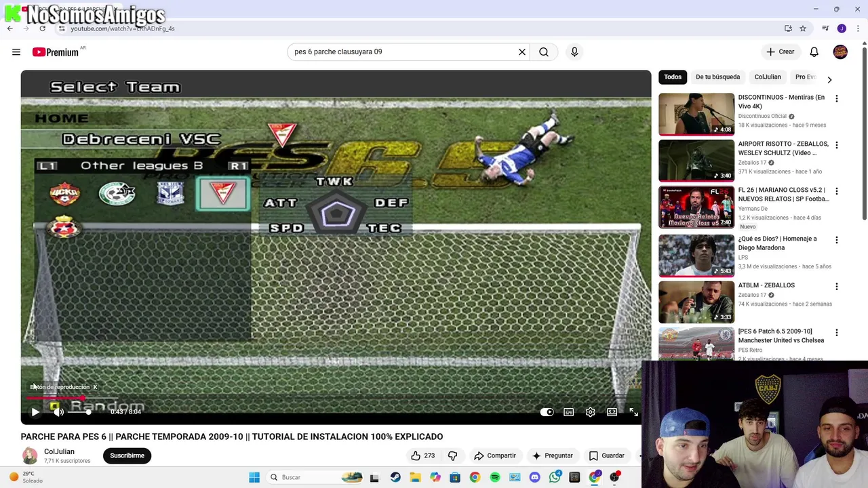Start voice search with the microphone
The image size is (868, 488).
(574, 52)
